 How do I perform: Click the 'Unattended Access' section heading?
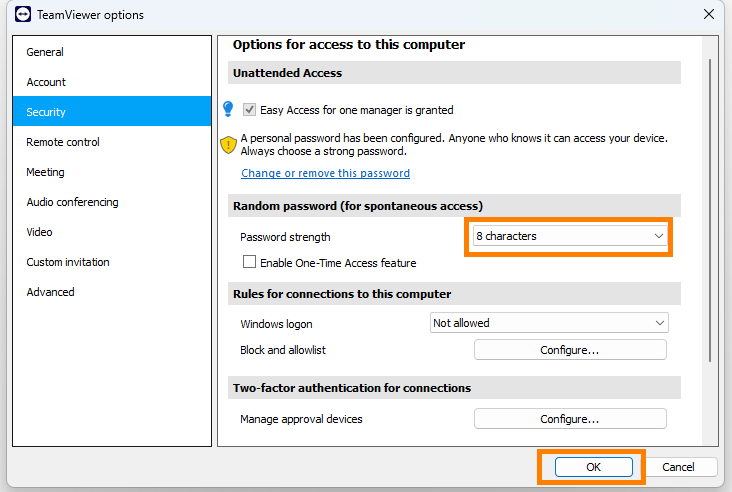288,73
